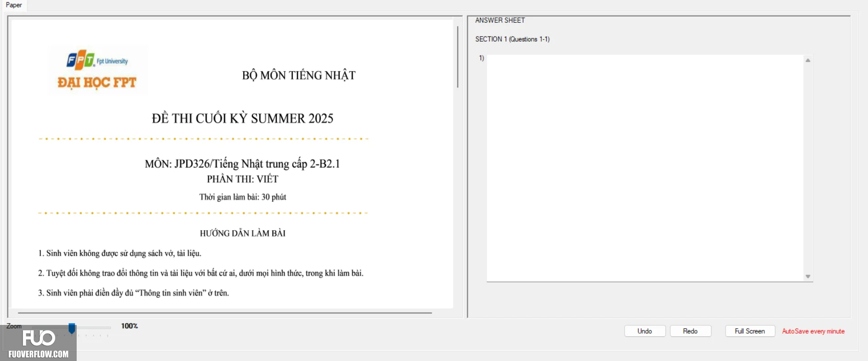Click instruction 1 about 'sách vở, tài liệu'
The width and height of the screenshot is (868, 361).
(120, 253)
